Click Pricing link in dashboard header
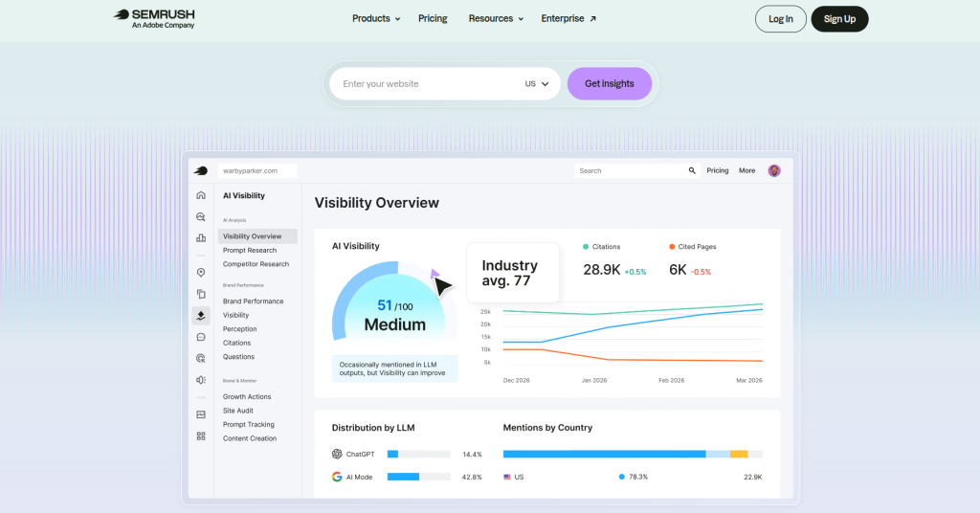 tap(718, 170)
